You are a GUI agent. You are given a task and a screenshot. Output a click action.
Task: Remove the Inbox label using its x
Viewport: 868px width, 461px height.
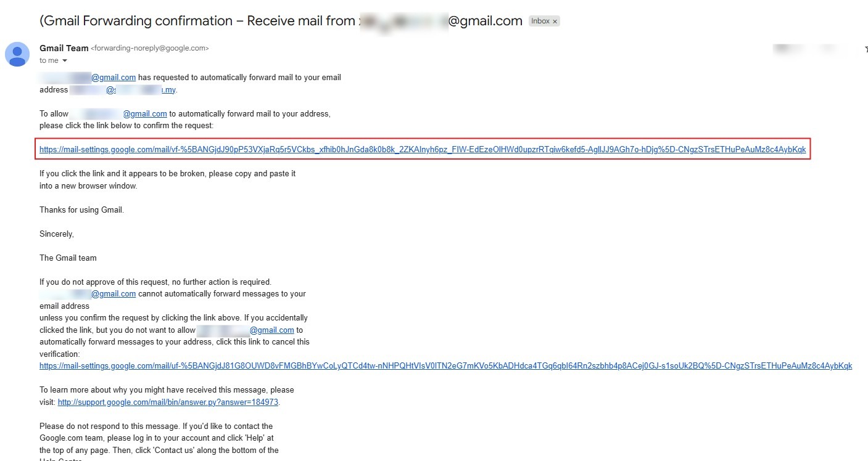coord(555,22)
